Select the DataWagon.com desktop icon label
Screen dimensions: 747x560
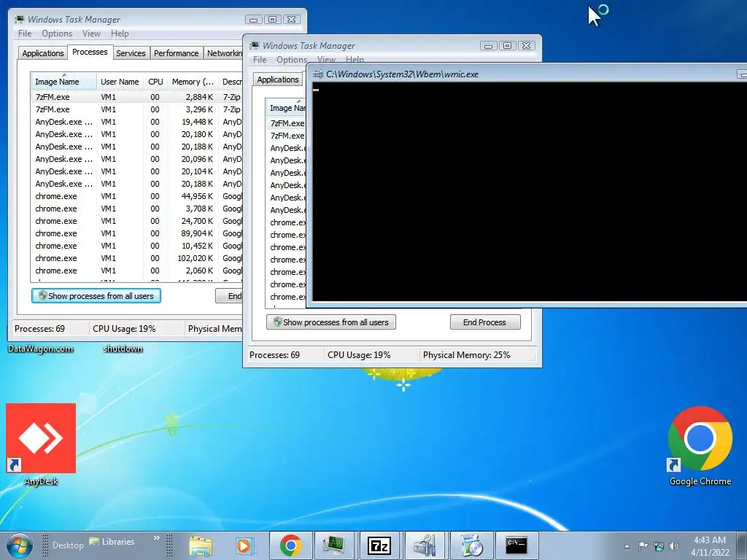pos(41,349)
